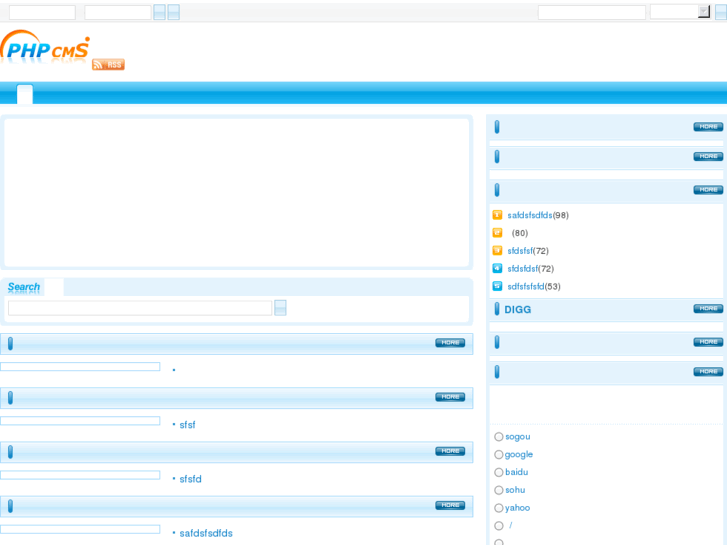This screenshot has height=545, width=727.
Task: Click MORE in the header just below the search box
Action: coord(450,343)
